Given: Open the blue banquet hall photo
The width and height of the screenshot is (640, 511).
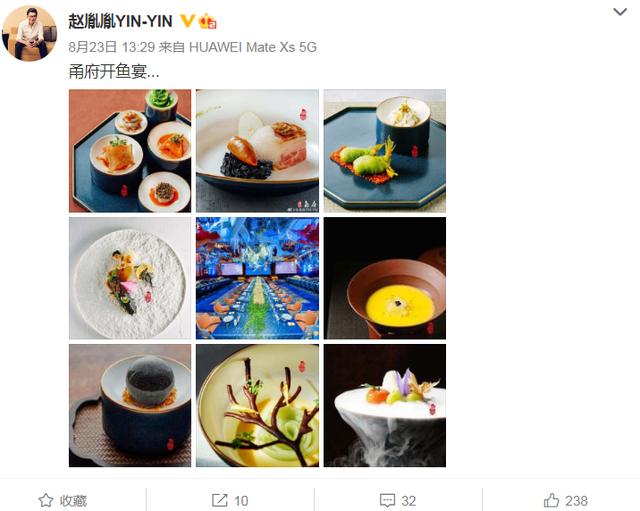Looking at the screenshot, I should pos(258,278).
